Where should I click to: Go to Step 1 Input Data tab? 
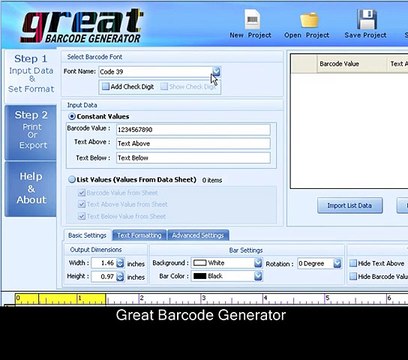pos(31,75)
